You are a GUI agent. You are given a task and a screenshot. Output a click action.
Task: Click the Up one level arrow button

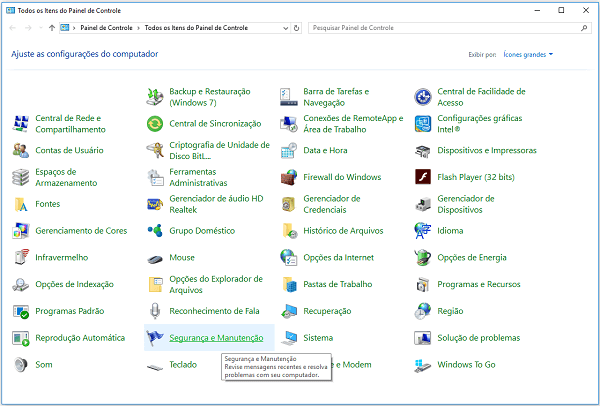pos(51,29)
